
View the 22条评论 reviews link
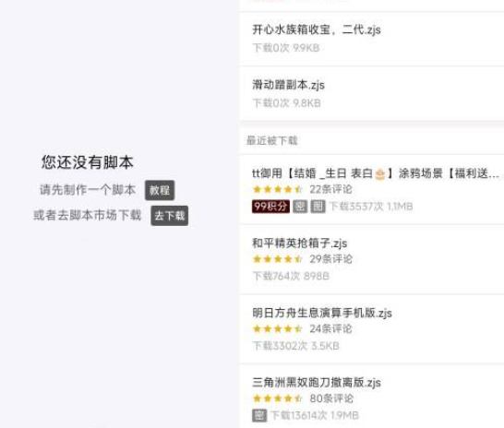pyautogui.click(x=330, y=189)
